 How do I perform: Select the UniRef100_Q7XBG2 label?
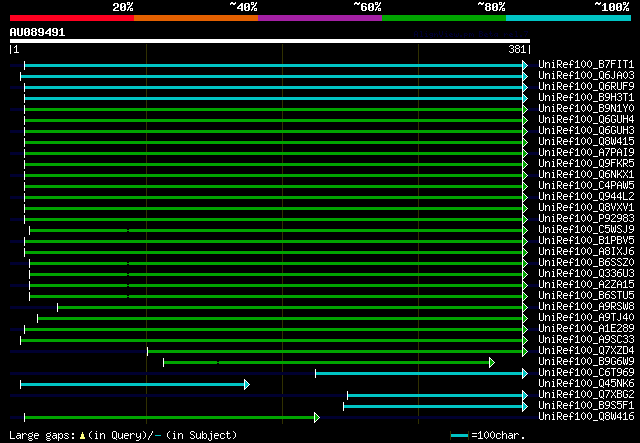pos(586,395)
